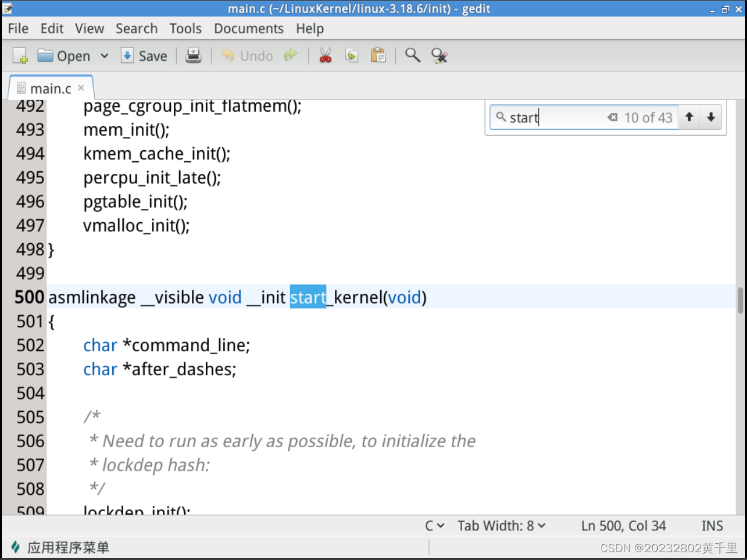Screen dimensions: 747x560
Task: Click 'vmalloc_init();' on line 497
Action: (x=136, y=226)
